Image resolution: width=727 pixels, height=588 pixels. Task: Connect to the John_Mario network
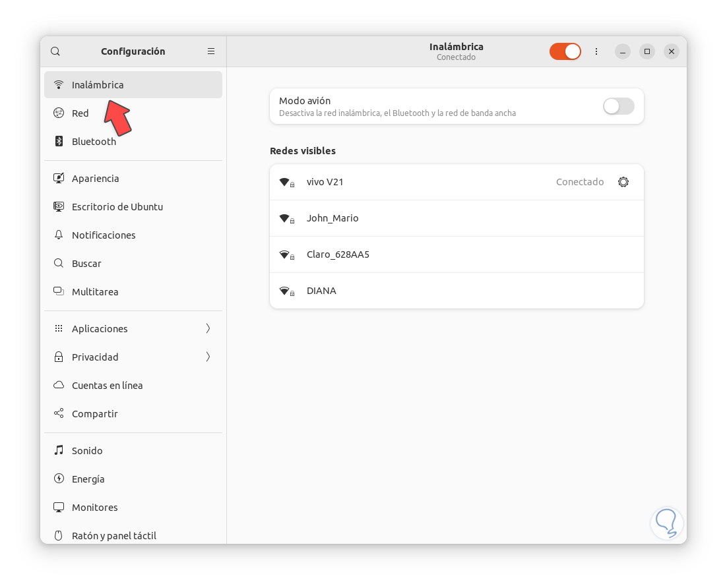332,218
